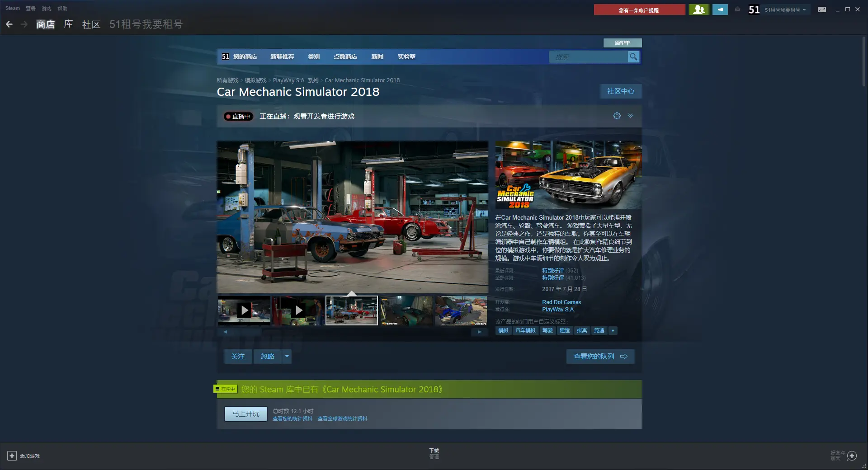Click breadcrumb 所有游戏

(227, 80)
